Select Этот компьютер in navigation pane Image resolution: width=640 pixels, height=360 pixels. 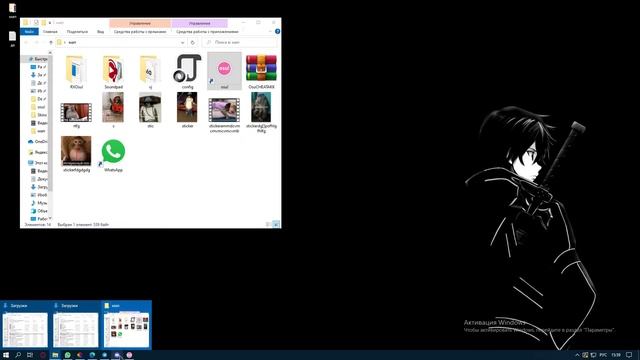click(37, 163)
